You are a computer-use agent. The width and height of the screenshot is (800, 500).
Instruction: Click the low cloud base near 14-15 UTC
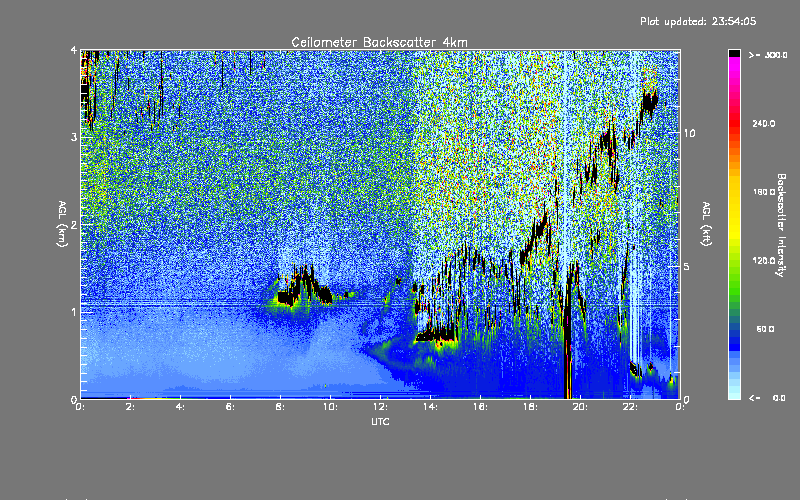pos(435,336)
